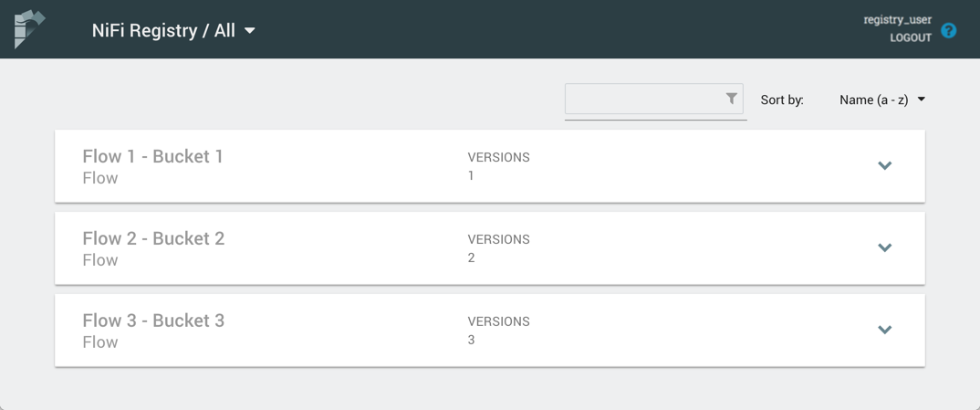Screen dimensions: 980x410
Task: Select the Flow 1 - Bucket 1 title
Action: (x=152, y=156)
